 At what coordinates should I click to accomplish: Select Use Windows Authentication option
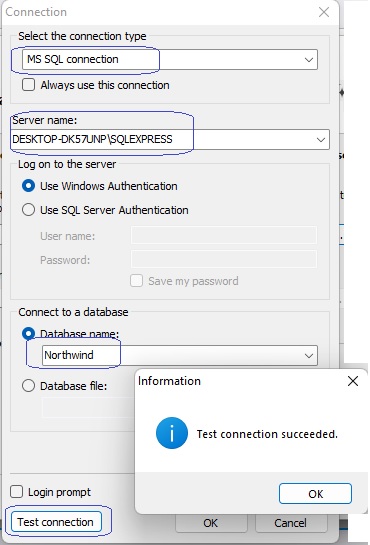[x=28, y=186]
